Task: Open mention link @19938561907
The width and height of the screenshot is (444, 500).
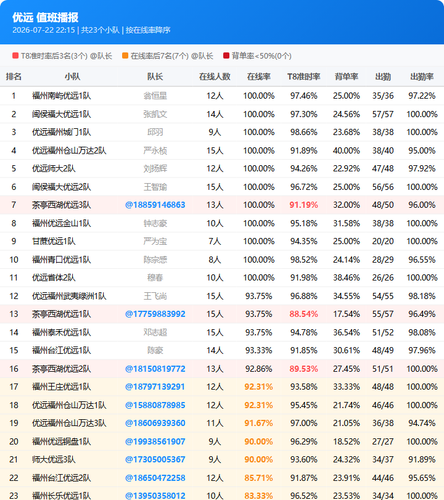Action: pyautogui.click(x=155, y=441)
